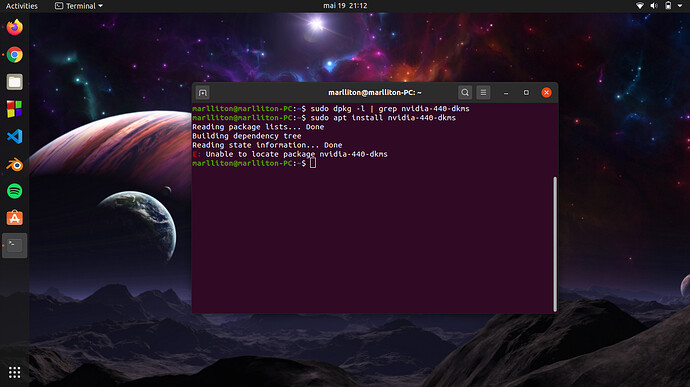The image size is (690, 387).
Task: Open terminal search magnifier
Action: click(465, 92)
